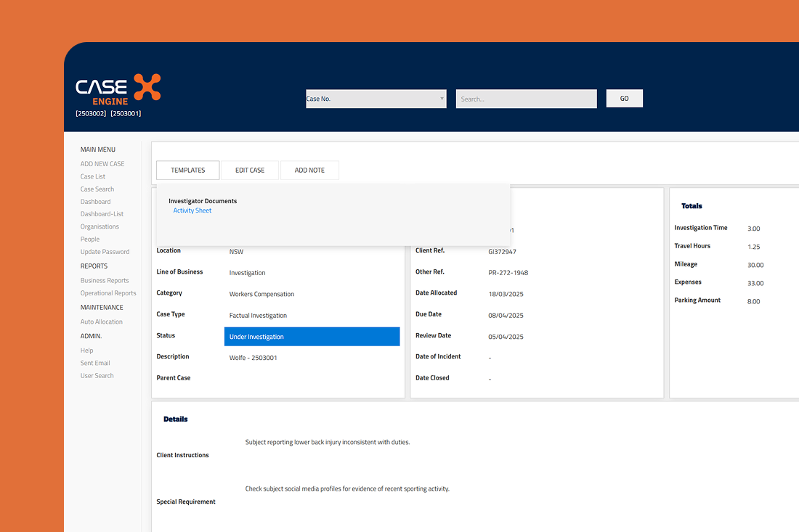Click the Details heading
Viewport: 799px width, 532px height.
(175, 419)
